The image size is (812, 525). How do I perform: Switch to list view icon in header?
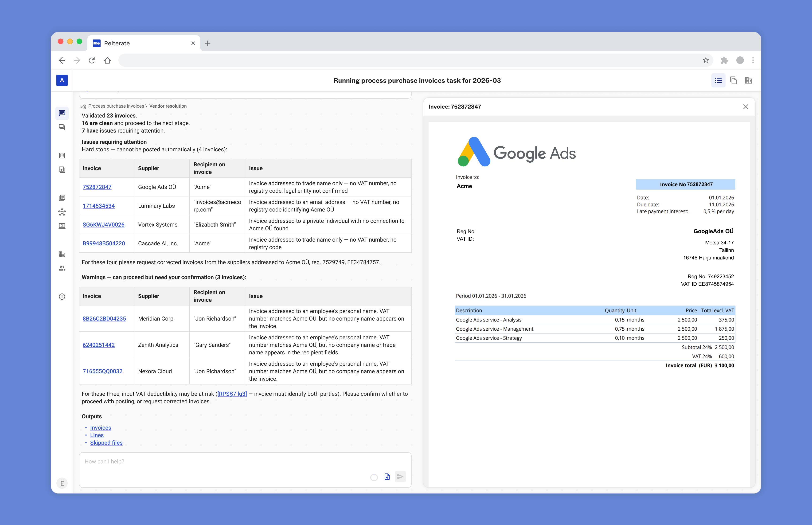tap(718, 80)
